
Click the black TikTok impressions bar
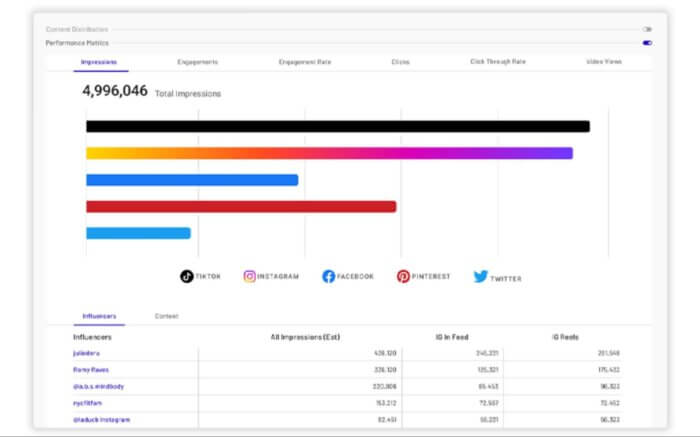click(x=337, y=126)
